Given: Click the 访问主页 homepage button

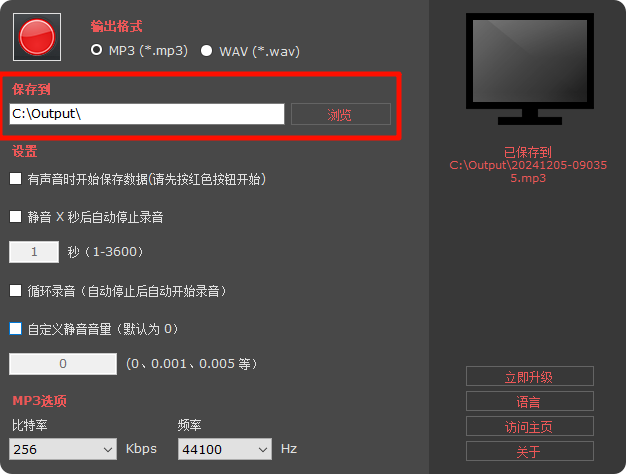Looking at the screenshot, I should pos(530,426).
